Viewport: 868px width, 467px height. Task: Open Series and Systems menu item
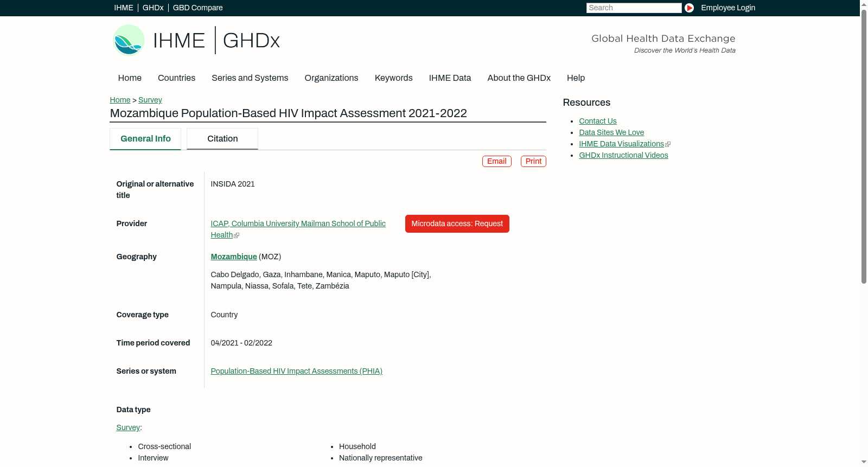(x=250, y=78)
